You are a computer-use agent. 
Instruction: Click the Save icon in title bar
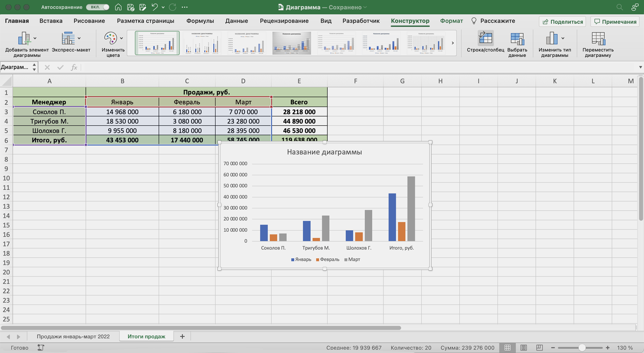pyautogui.click(x=130, y=7)
